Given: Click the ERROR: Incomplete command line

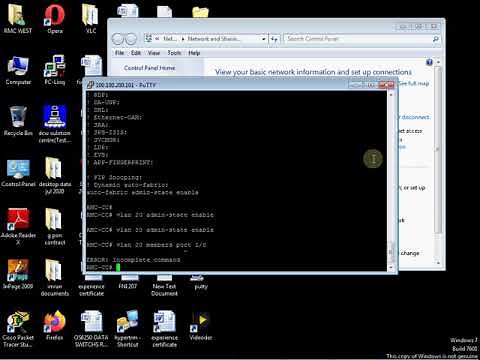Looking at the screenshot, I should pyautogui.click(x=133, y=260).
